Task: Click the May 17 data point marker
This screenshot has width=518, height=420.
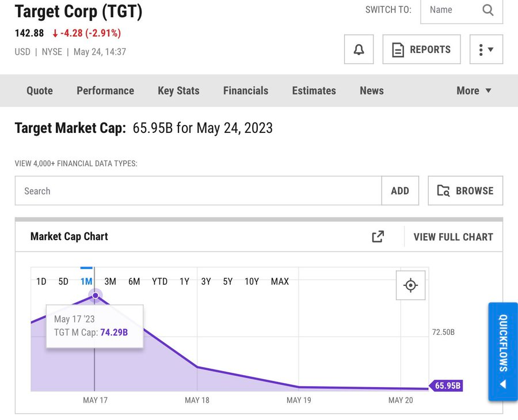Action: [95, 295]
